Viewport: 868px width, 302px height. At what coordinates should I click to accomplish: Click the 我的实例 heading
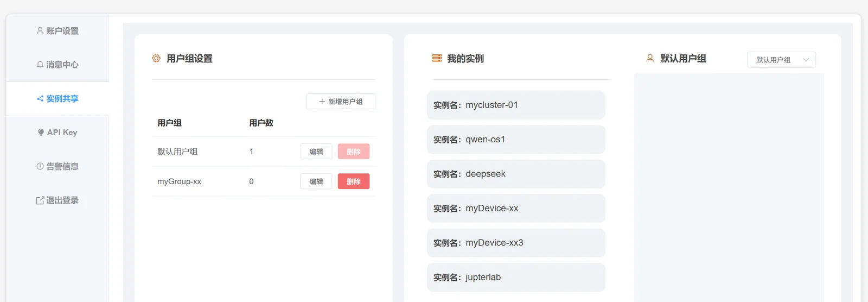coord(465,59)
